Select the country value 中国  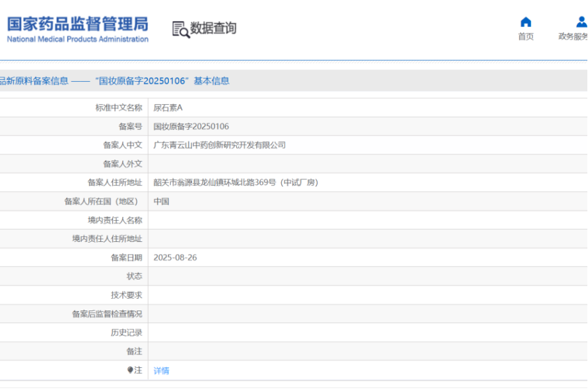click(161, 202)
